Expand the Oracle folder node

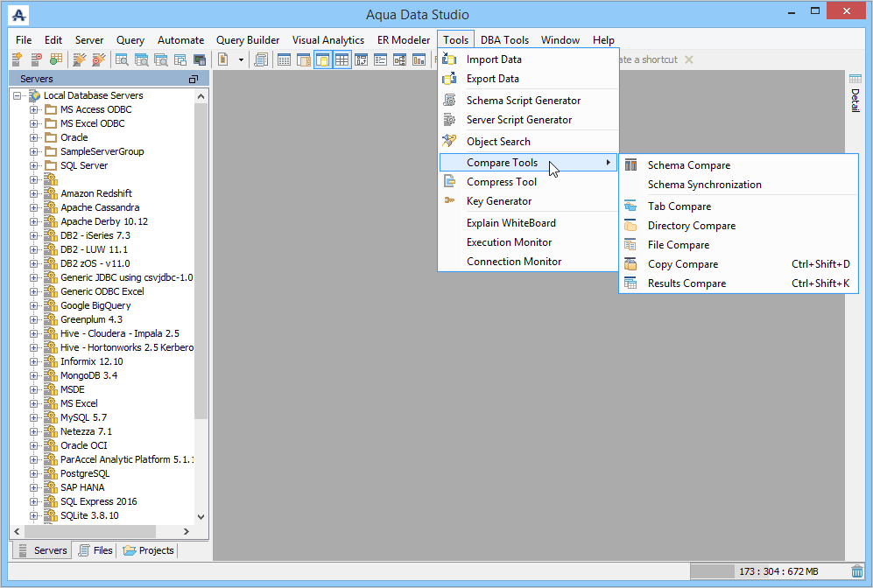[34, 137]
